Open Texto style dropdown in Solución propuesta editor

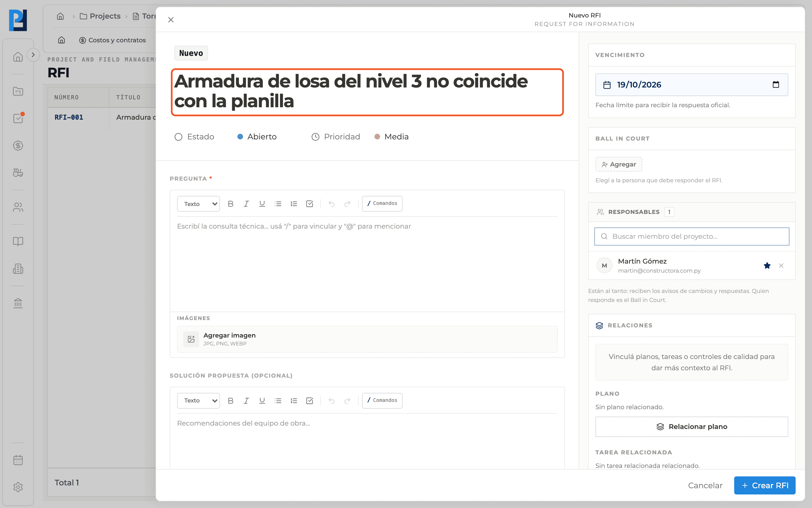(199, 400)
